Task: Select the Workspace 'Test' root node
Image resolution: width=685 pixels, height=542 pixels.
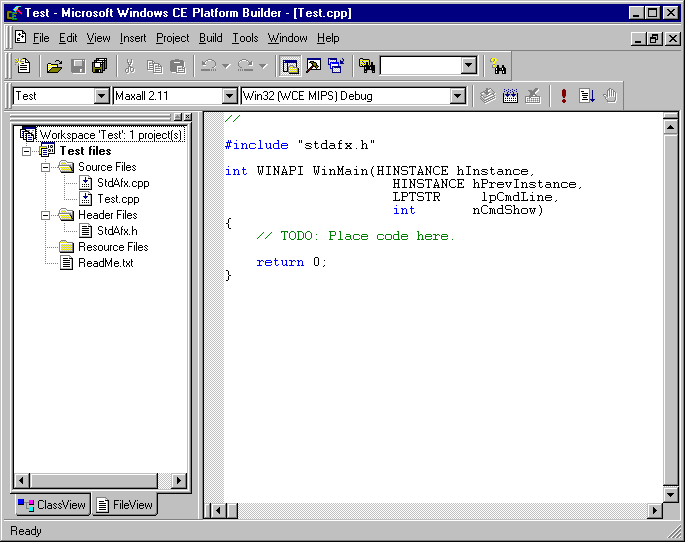Action: [x=111, y=135]
